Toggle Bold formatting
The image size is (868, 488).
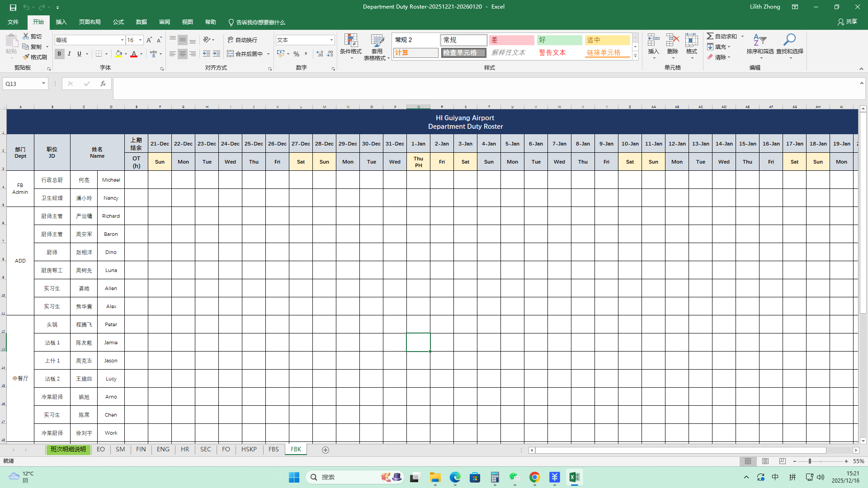(59, 54)
